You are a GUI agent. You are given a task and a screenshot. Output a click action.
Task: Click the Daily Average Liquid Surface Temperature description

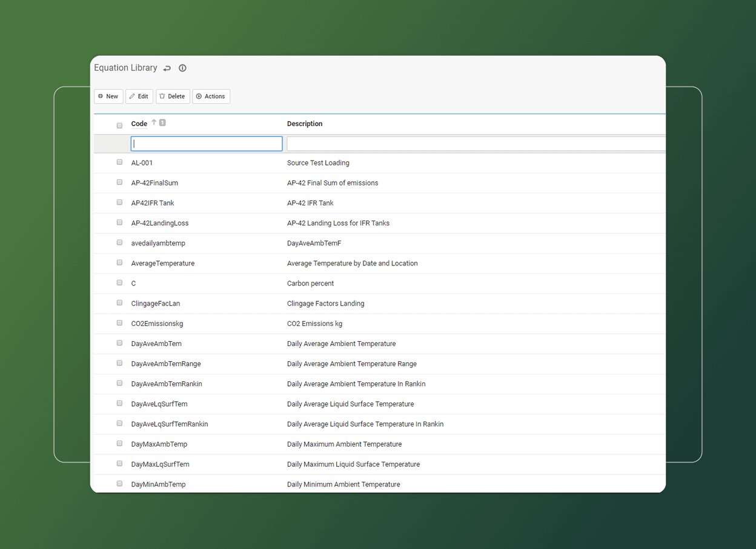350,404
